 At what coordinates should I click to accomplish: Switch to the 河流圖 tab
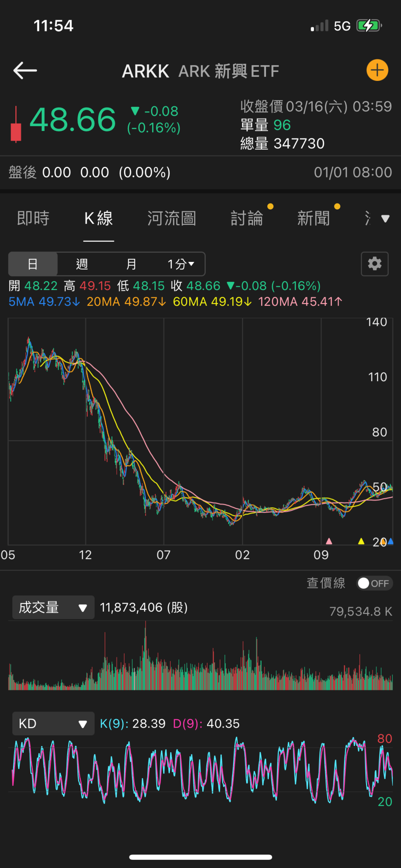(171, 219)
